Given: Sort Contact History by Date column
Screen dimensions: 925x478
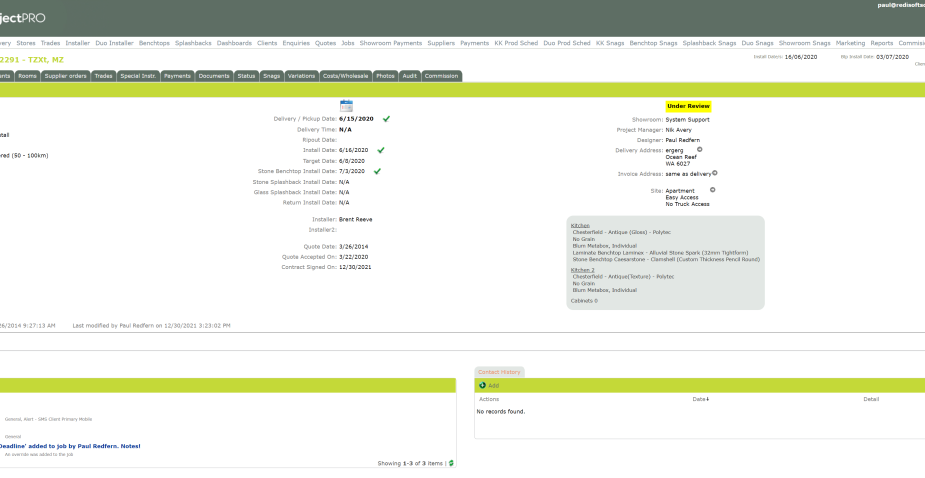Looking at the screenshot, I should [700, 400].
